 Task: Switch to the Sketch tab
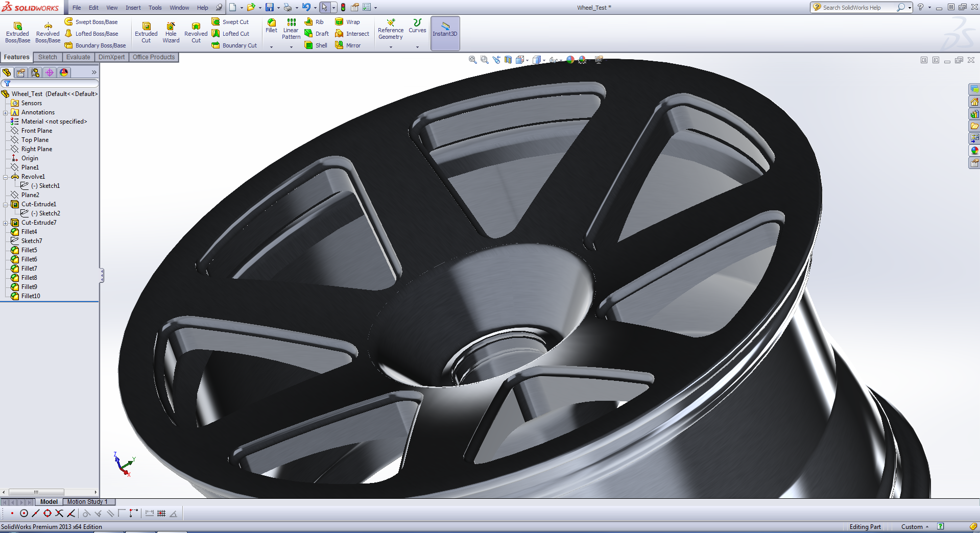47,57
